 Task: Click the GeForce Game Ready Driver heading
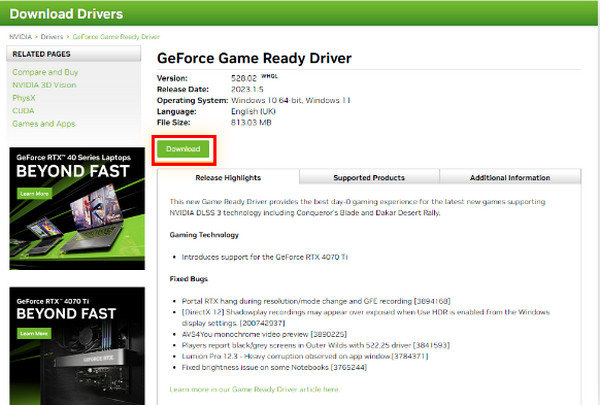pyautogui.click(x=254, y=58)
